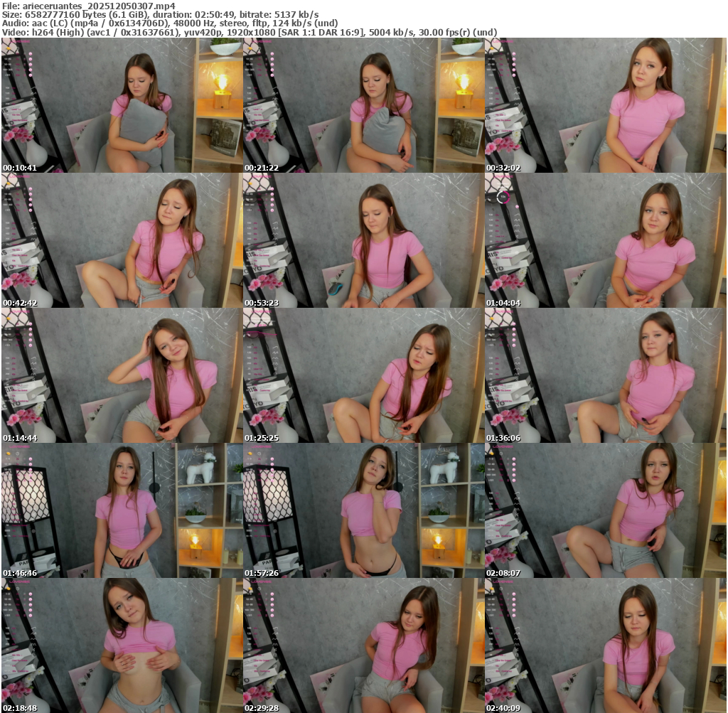This screenshot has height=713, width=728.
Task: Open the frame stamped 00:21:22
Action: [363, 105]
